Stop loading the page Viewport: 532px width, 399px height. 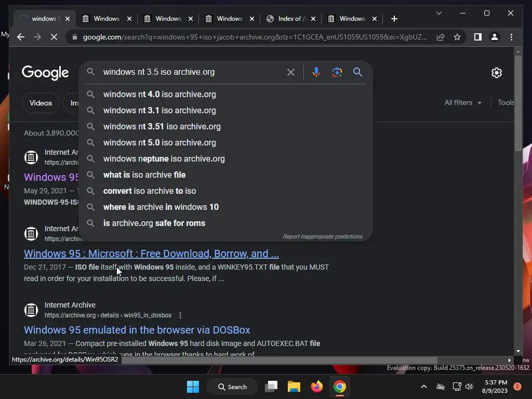(x=54, y=37)
